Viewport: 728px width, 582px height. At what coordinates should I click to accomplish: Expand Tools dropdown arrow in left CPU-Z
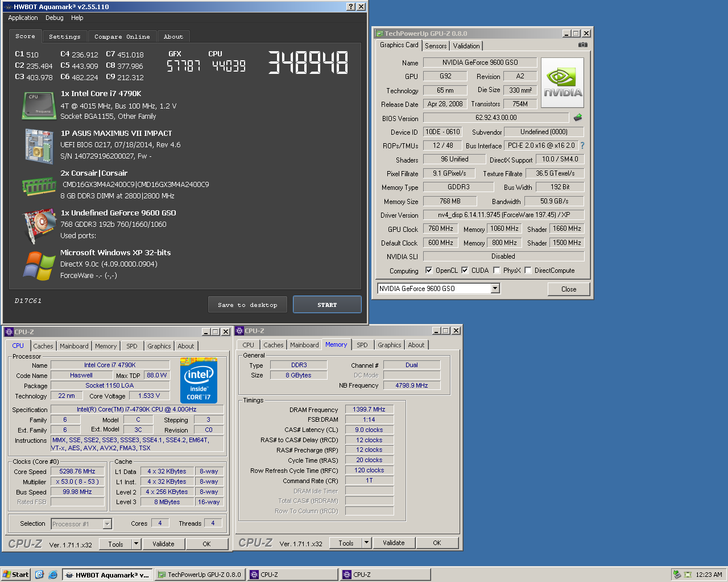click(x=136, y=544)
